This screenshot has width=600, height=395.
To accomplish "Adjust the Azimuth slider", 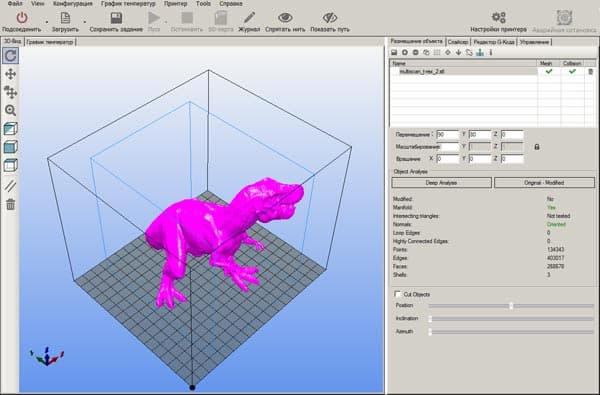I will 511,332.
